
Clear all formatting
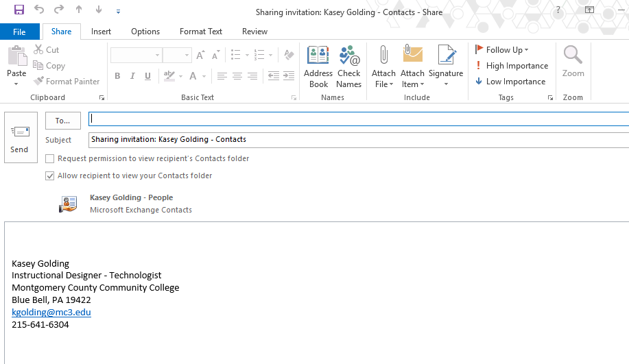click(x=289, y=55)
